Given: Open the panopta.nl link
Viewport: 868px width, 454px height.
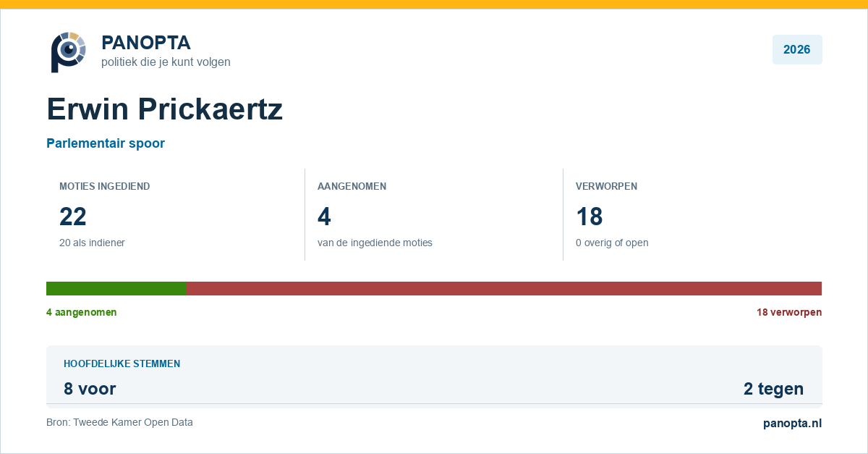Looking at the screenshot, I should click(x=792, y=424).
